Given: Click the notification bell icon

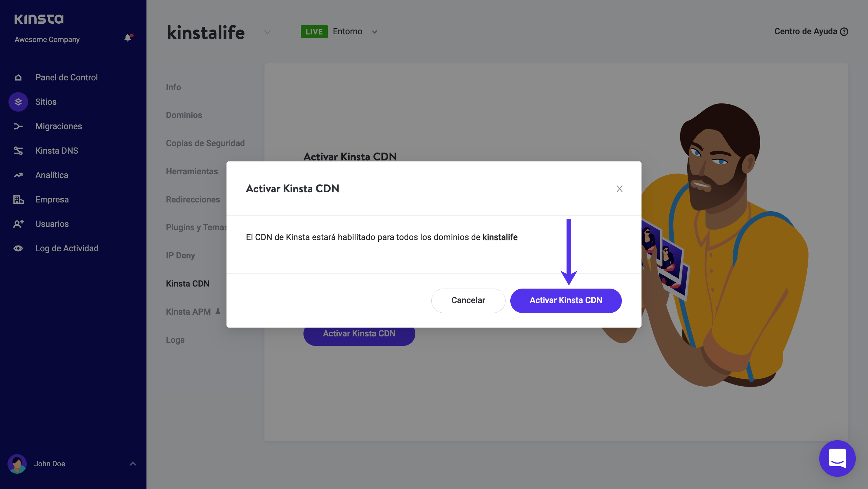Looking at the screenshot, I should 128,38.
